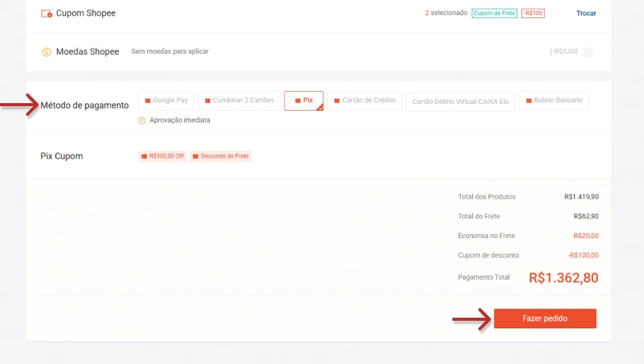Click the Moedas Shopee coin icon
644x364 pixels.
[x=46, y=52]
